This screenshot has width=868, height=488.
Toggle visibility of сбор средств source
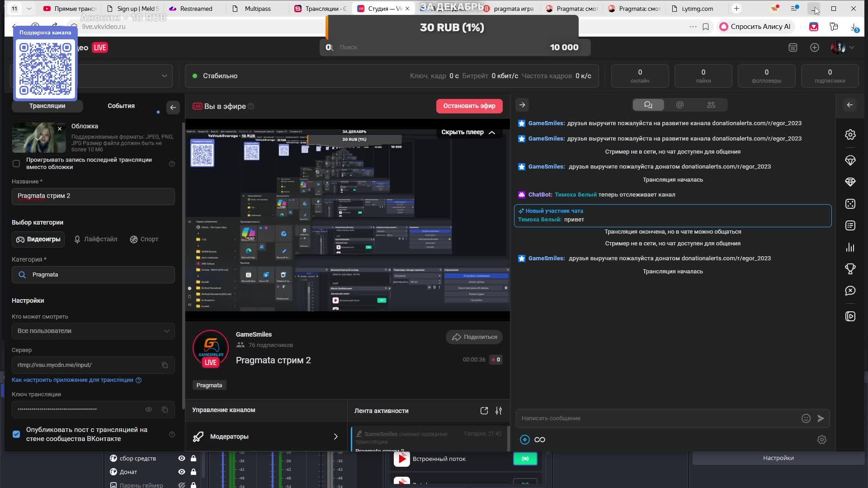pos(181,458)
